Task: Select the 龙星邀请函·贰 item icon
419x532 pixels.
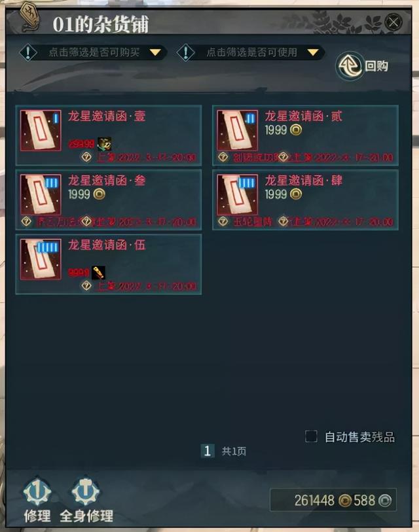Action: pyautogui.click(x=238, y=130)
